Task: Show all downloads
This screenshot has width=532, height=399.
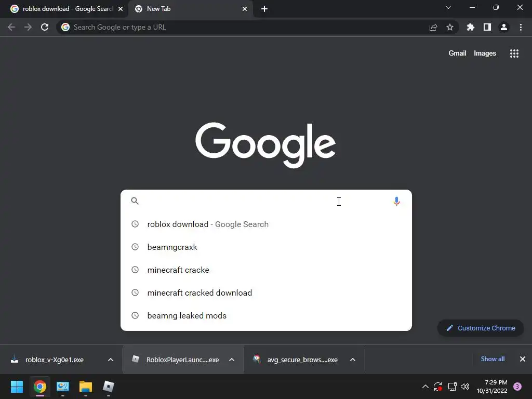Action: point(493,359)
